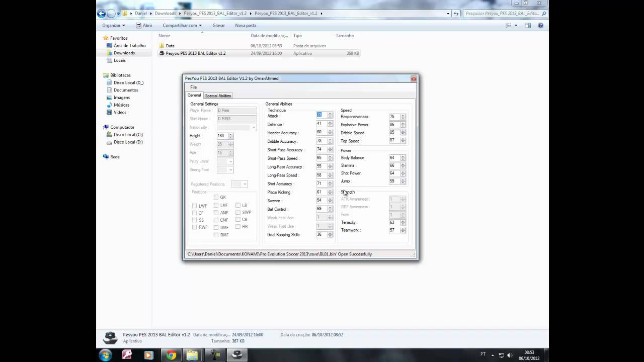
Task: Click Rede network item in navigation pane
Action: pos(115,157)
